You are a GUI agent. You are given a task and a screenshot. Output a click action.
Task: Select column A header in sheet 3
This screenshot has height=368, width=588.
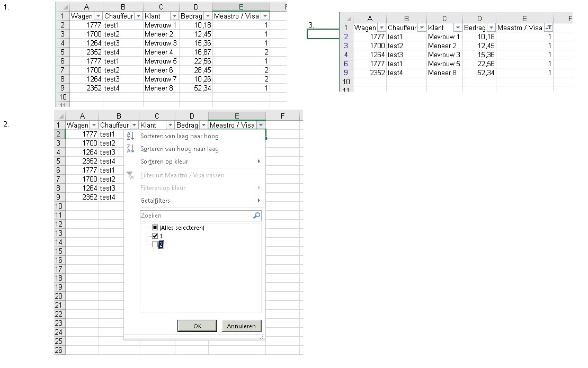370,19
